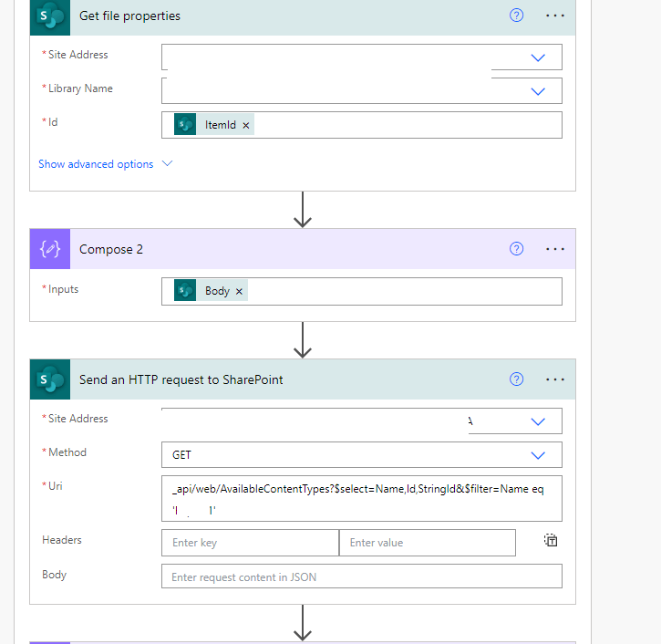Select the ItemId dynamic content token
Viewport: 661px width, 644px height.
pyautogui.click(x=213, y=125)
